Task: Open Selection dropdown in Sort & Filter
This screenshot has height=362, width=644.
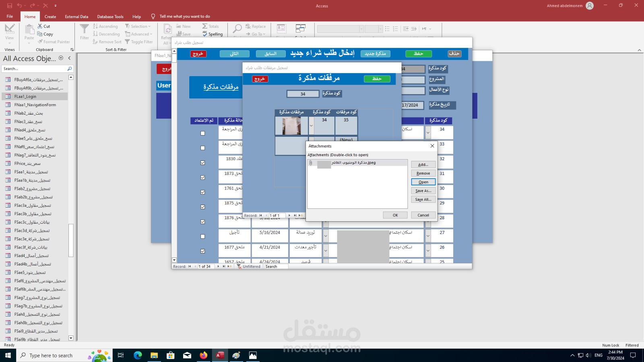Action: click(x=138, y=27)
